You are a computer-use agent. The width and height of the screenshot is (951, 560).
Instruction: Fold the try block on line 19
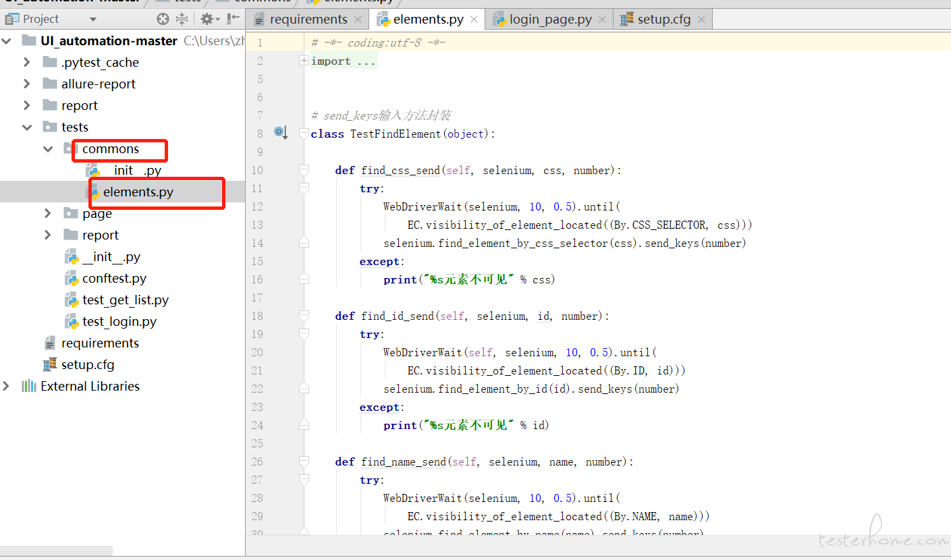pos(304,333)
